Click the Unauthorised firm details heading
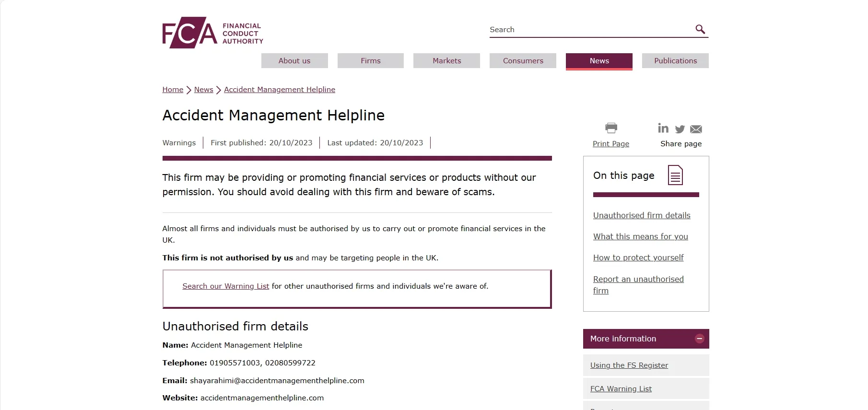Screen dimensions: 868x410 235,327
